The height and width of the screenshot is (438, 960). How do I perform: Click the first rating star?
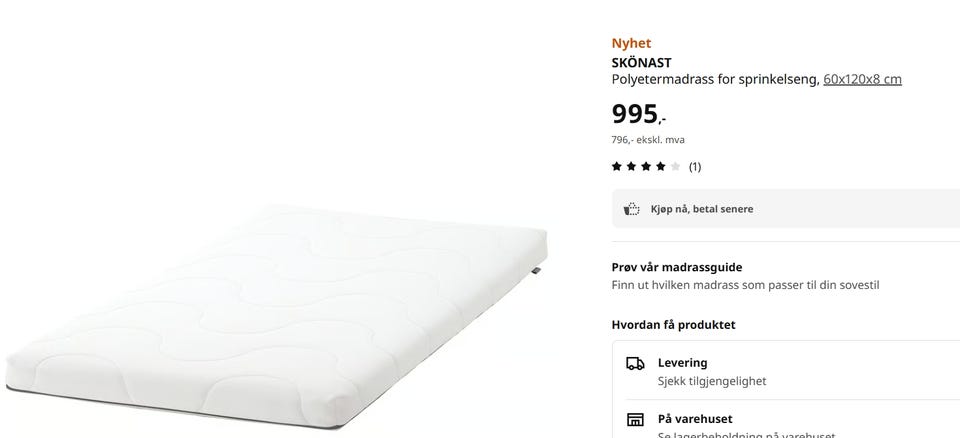617,166
